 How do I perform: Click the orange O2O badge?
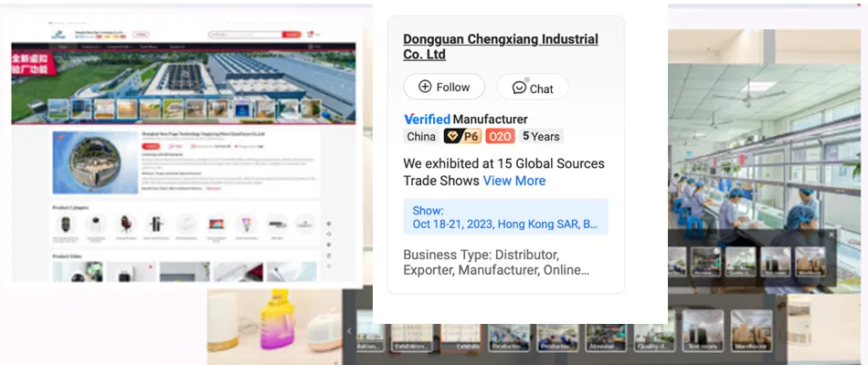[501, 136]
